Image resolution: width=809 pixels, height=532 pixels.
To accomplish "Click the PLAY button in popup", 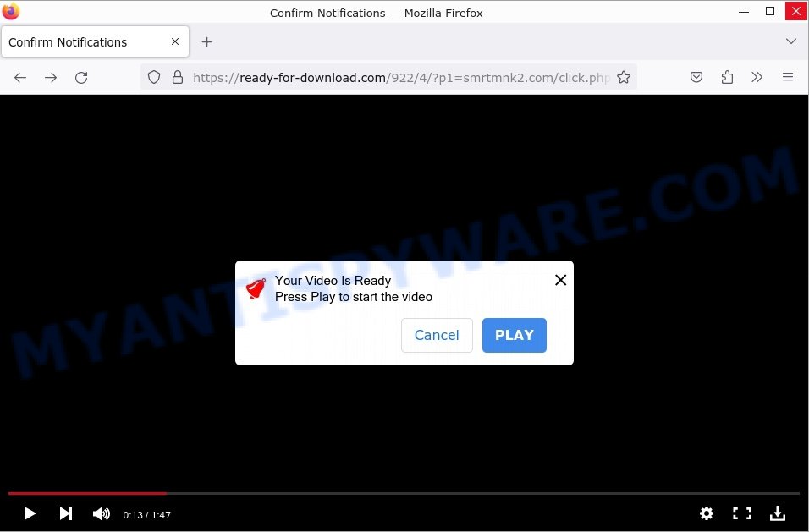I will click(x=515, y=335).
